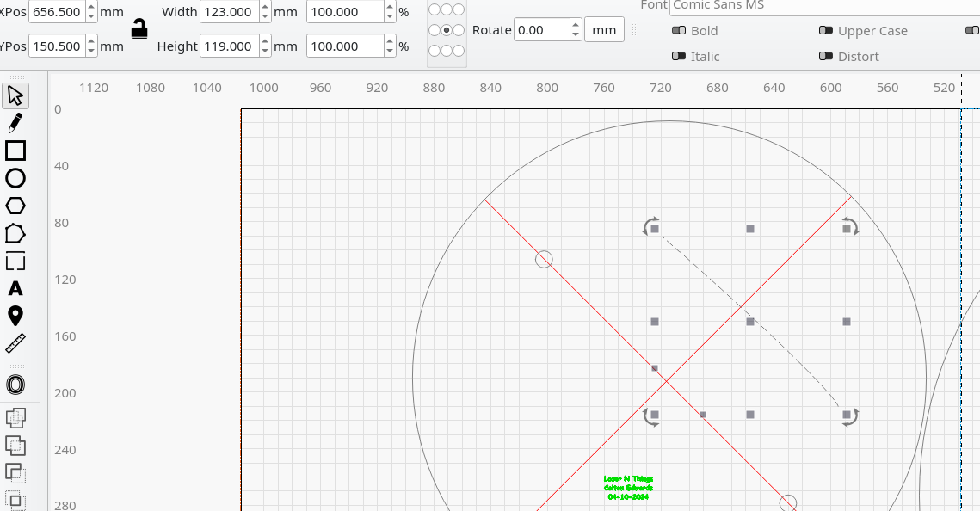The height and width of the screenshot is (511, 980).
Task: Select the center anchor radio button
Action: pyautogui.click(x=447, y=30)
